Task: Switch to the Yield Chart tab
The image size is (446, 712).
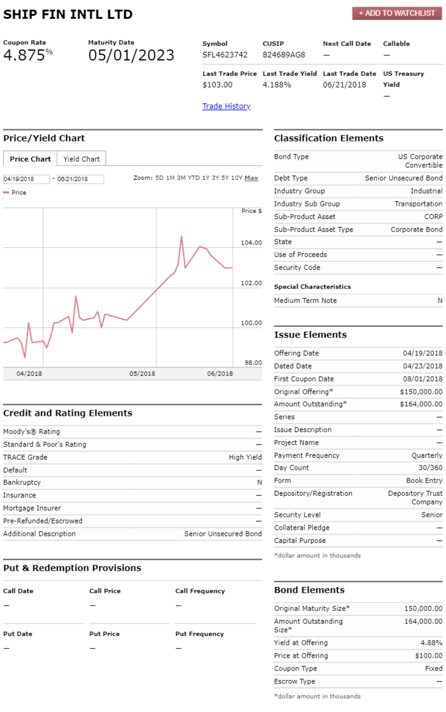Action: (81, 159)
